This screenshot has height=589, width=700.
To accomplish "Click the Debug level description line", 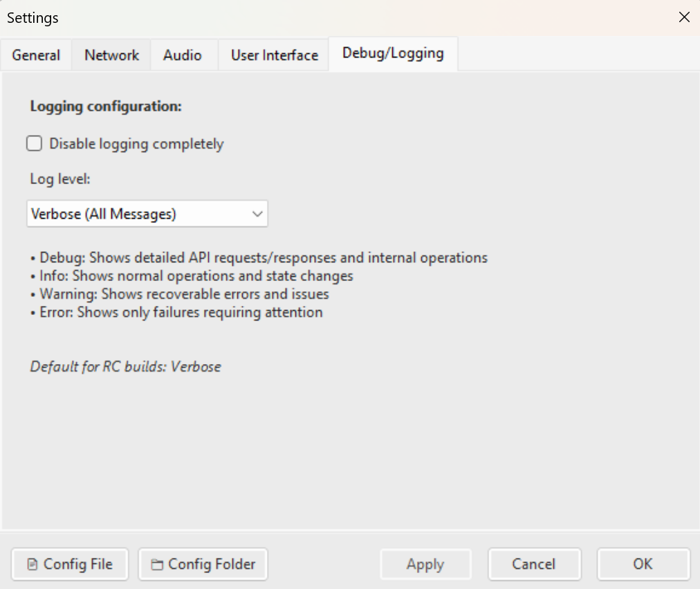I will (x=259, y=257).
